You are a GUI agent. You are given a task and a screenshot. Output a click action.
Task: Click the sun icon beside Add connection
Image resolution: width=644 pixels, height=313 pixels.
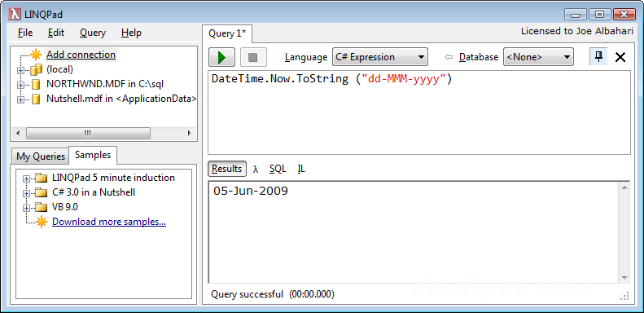[36, 55]
